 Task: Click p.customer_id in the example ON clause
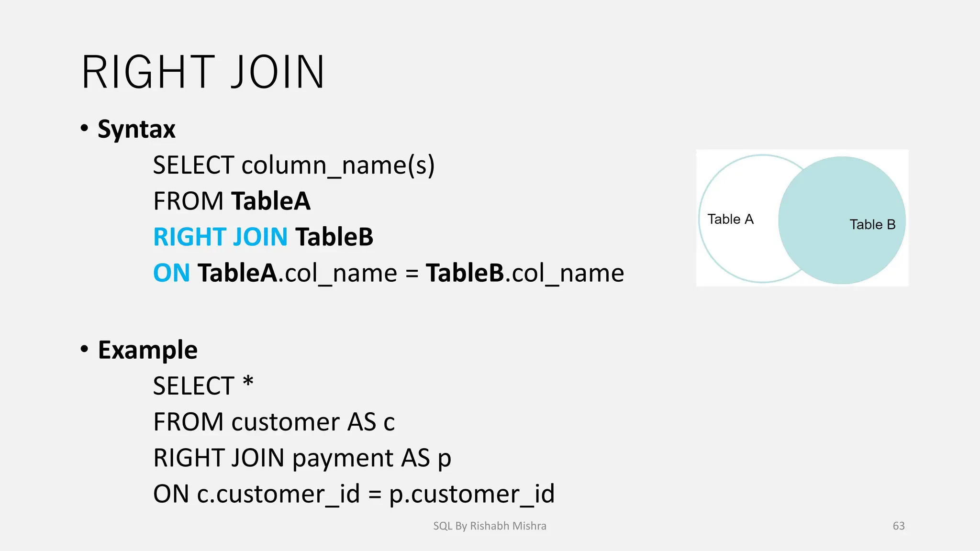(471, 494)
